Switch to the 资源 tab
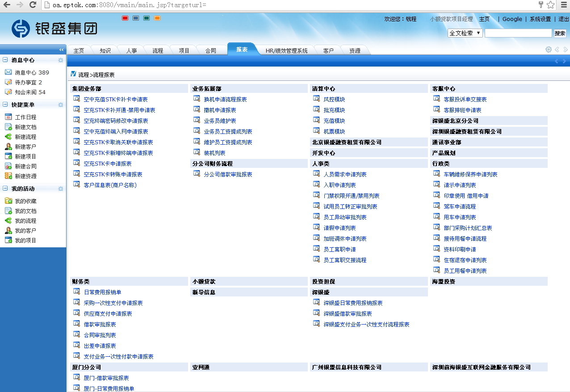Viewport: 570px width, 392px height. [355, 50]
